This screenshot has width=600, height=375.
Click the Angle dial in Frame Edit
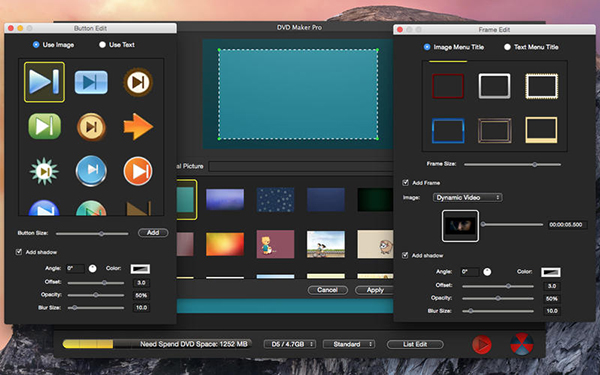click(487, 272)
